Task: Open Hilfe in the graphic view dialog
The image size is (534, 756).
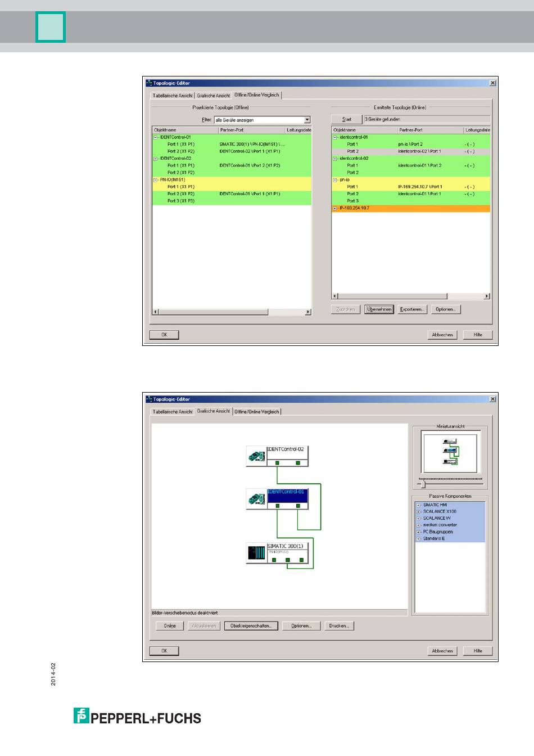Action: point(478,651)
